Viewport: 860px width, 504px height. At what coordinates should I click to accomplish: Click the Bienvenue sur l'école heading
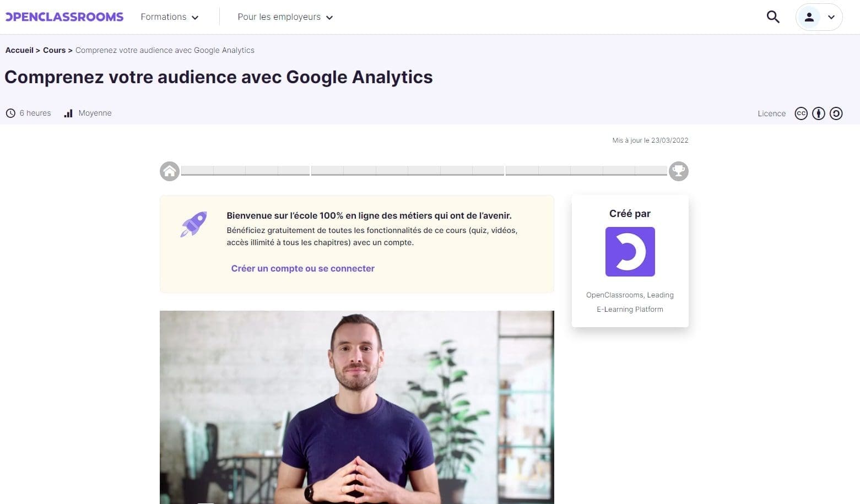coord(369,216)
